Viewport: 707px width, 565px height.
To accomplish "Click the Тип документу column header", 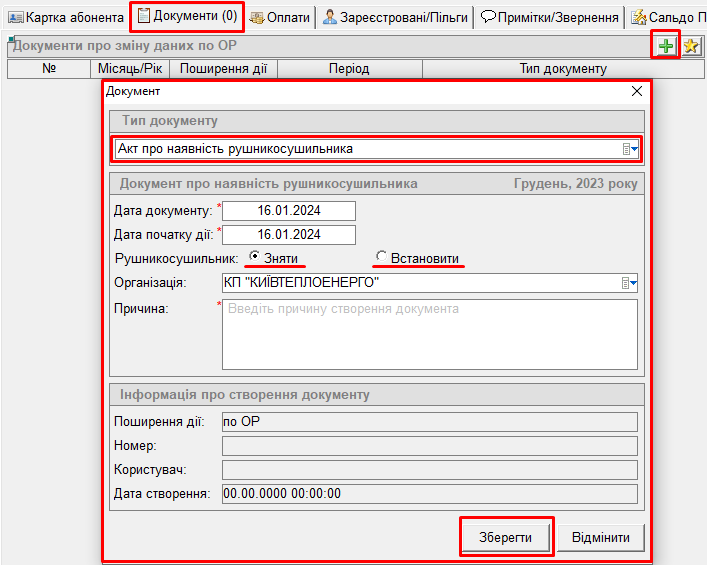I will click(563, 69).
